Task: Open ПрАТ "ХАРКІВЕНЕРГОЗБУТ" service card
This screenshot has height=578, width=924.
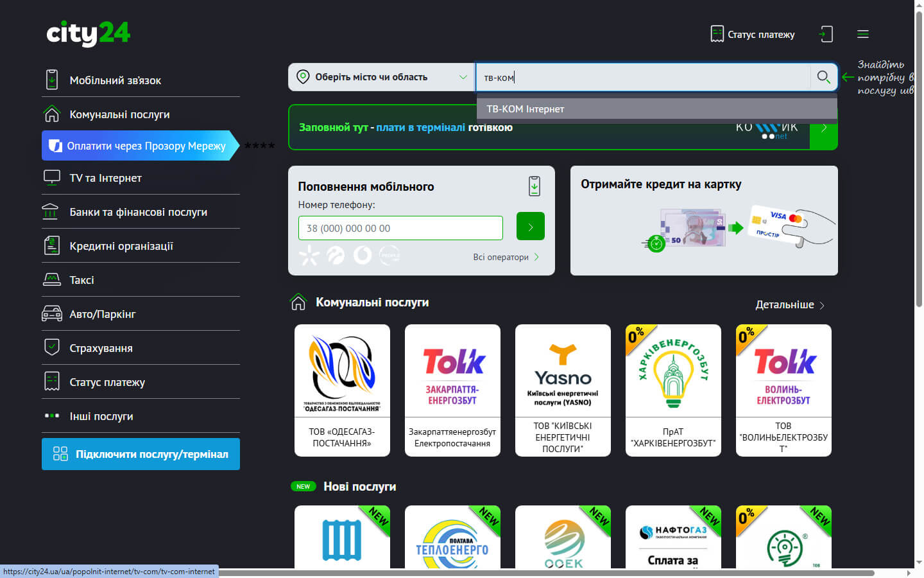Action: 673,390
